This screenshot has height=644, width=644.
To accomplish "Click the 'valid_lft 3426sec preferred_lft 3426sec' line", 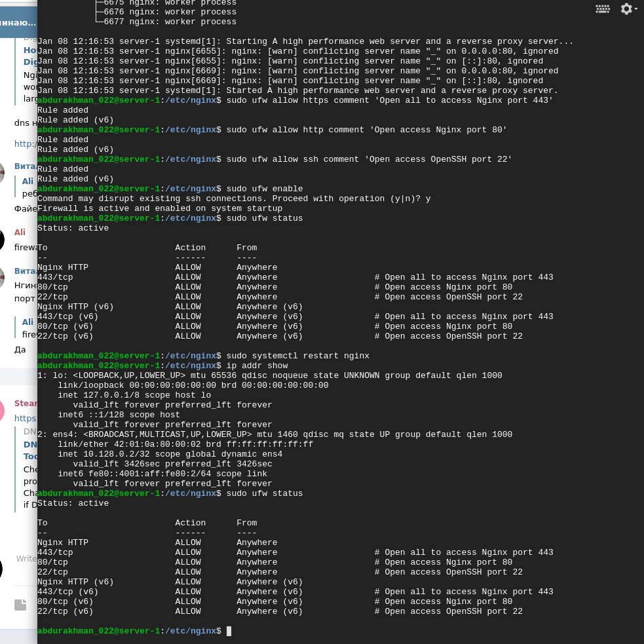I will pos(172,464).
